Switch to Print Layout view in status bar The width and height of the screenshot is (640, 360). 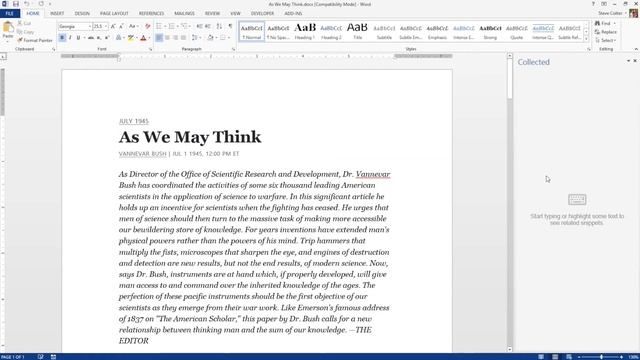click(555, 357)
